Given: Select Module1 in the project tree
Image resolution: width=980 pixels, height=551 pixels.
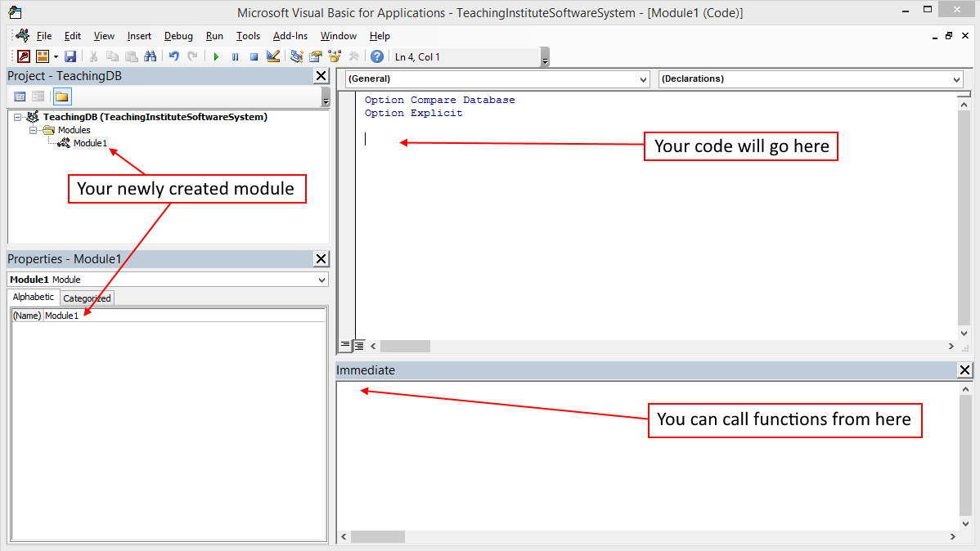Looking at the screenshot, I should [90, 143].
